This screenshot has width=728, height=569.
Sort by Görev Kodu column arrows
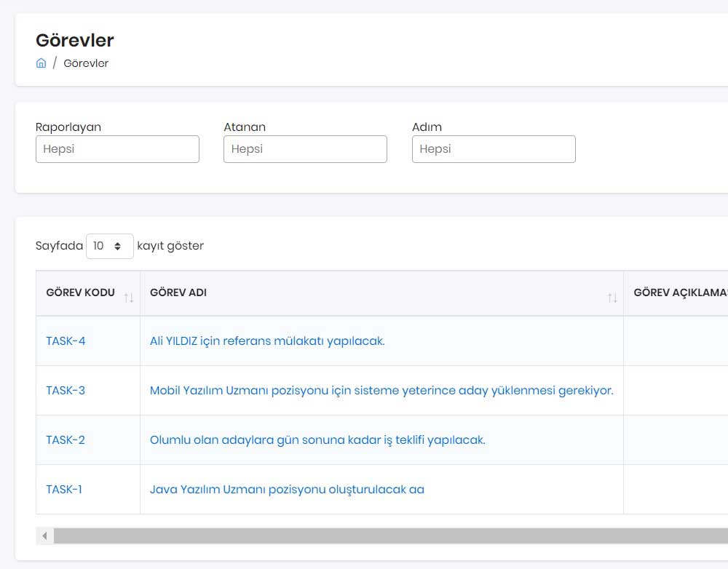pos(129,298)
